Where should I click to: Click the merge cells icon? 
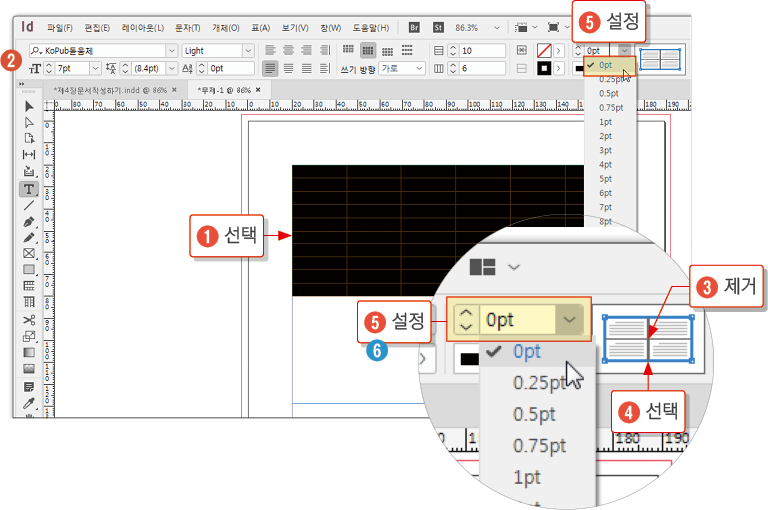[x=522, y=50]
